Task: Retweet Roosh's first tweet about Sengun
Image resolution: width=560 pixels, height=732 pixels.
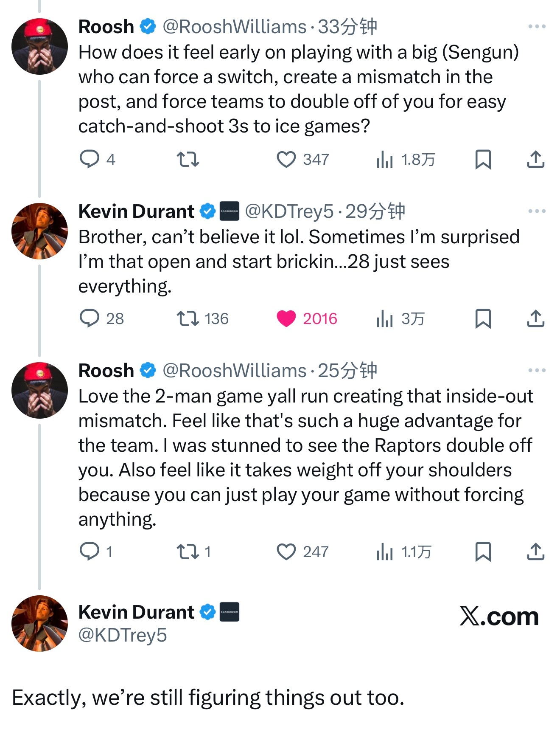Action: point(188,160)
